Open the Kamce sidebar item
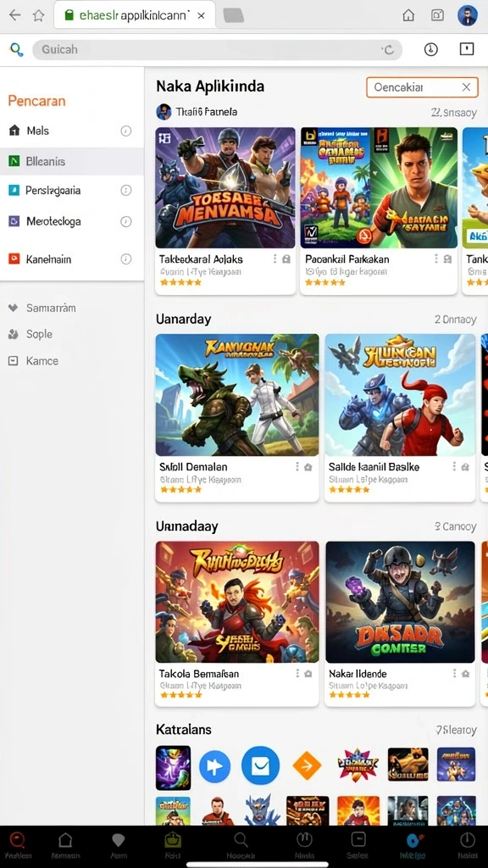Viewport: 488px width, 868px height. coord(33,361)
